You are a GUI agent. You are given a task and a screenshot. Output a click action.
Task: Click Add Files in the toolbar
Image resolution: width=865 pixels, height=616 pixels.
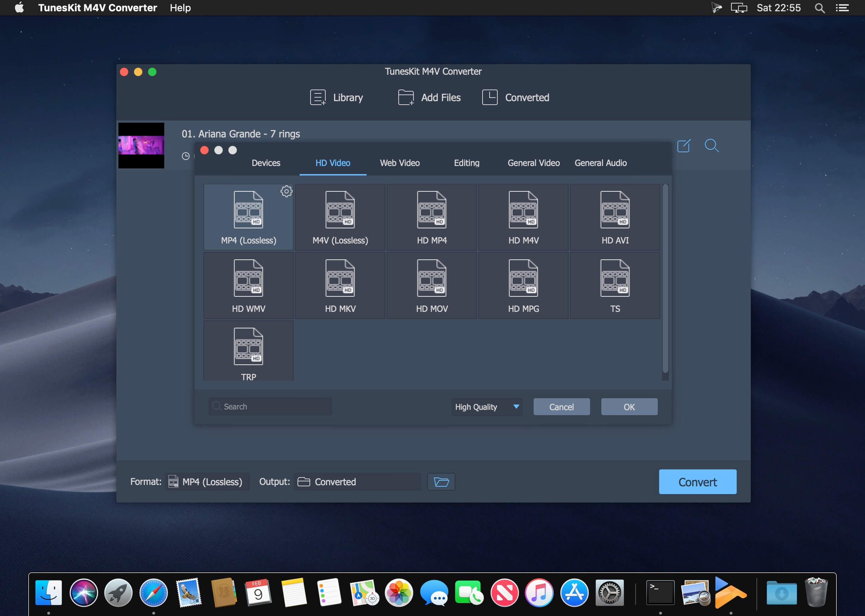[x=429, y=98]
